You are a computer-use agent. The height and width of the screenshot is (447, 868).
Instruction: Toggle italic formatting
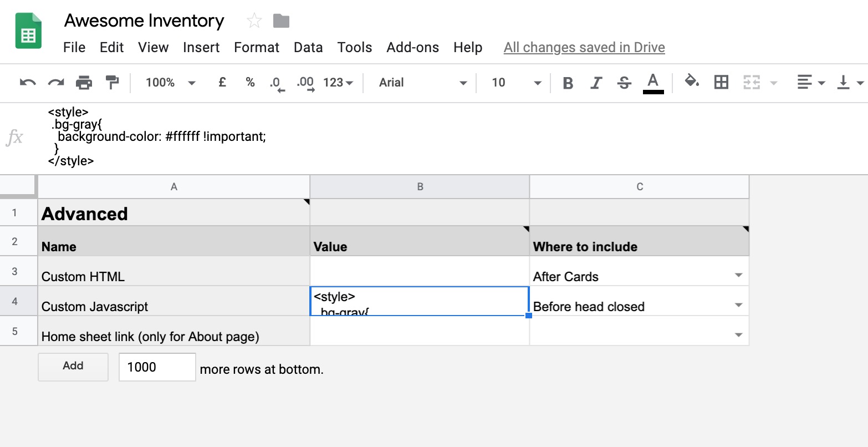(x=596, y=83)
